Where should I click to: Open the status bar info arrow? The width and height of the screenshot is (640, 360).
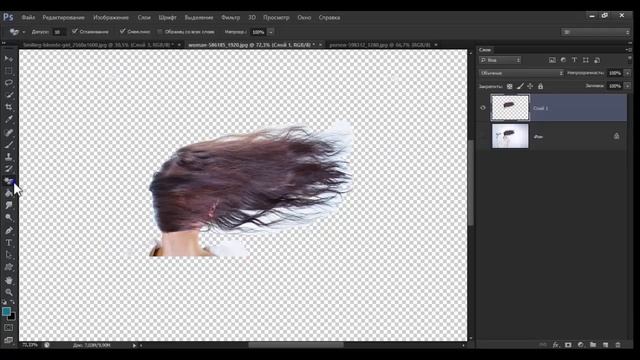(x=134, y=345)
